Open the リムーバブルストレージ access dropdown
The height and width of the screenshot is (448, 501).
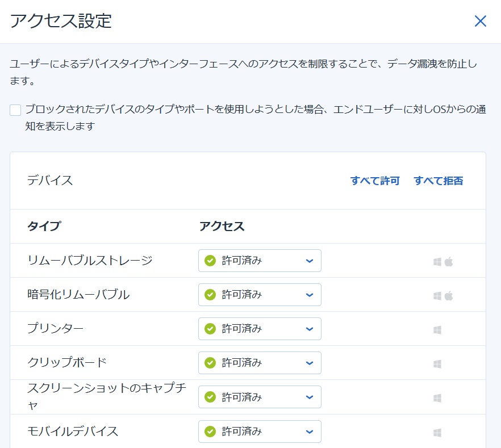tap(260, 261)
